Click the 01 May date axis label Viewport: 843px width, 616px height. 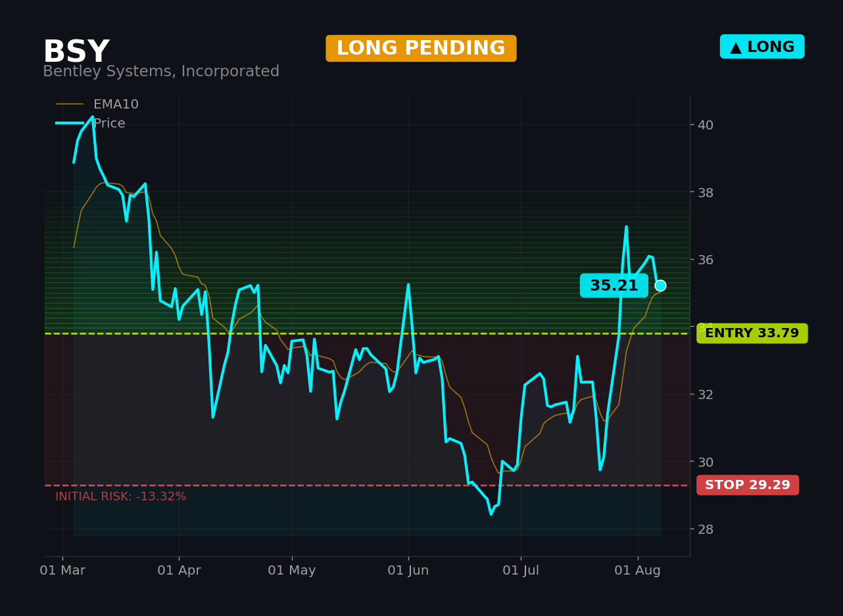tap(292, 571)
